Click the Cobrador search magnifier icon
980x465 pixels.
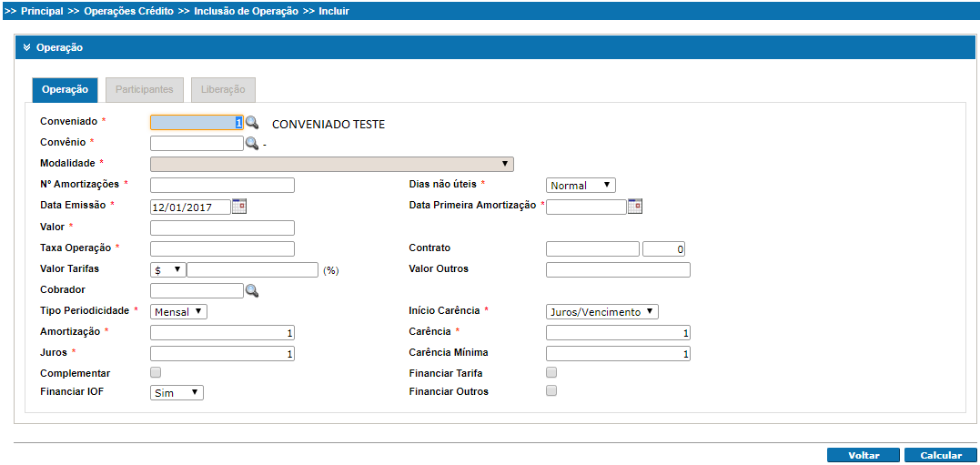[x=252, y=290]
